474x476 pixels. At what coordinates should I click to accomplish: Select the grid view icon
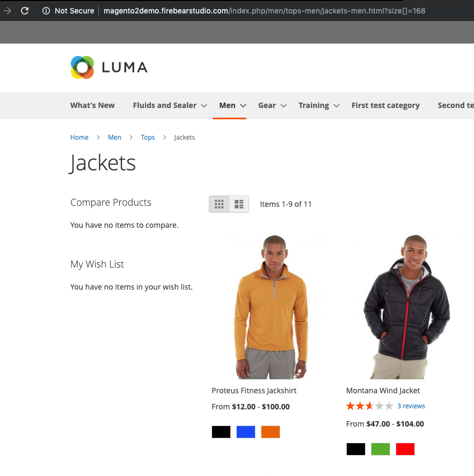tap(219, 204)
